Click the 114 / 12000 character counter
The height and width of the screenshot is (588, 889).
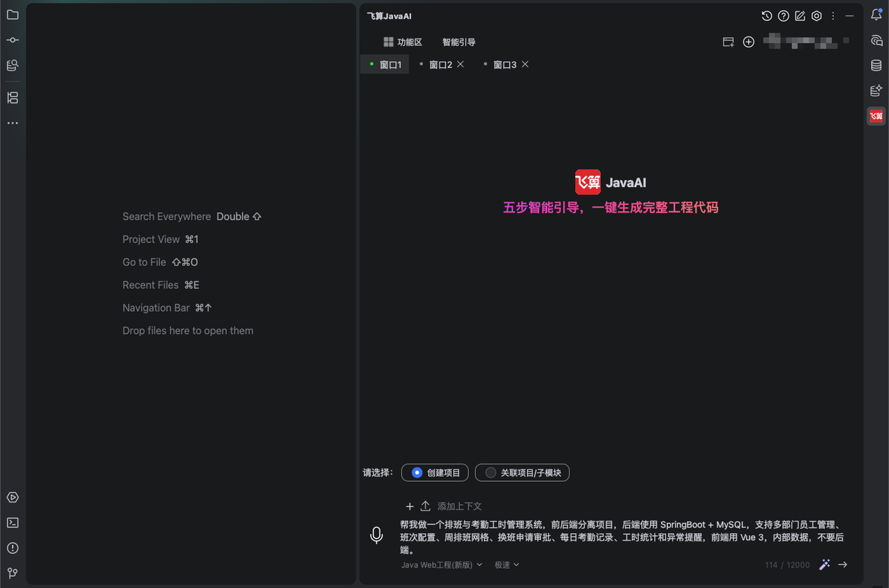click(788, 565)
